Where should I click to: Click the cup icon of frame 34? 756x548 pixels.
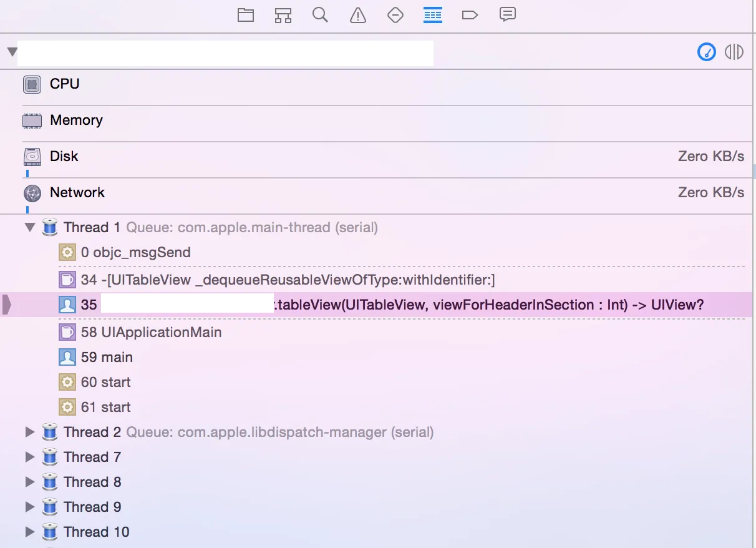tap(67, 280)
